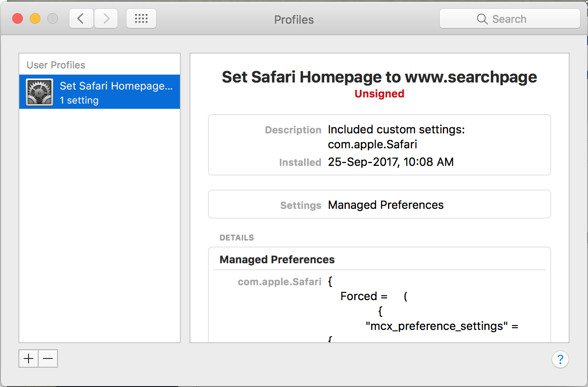The image size is (588, 387).
Task: Click the "1 setting" subtitle in sidebar
Action: tap(79, 100)
